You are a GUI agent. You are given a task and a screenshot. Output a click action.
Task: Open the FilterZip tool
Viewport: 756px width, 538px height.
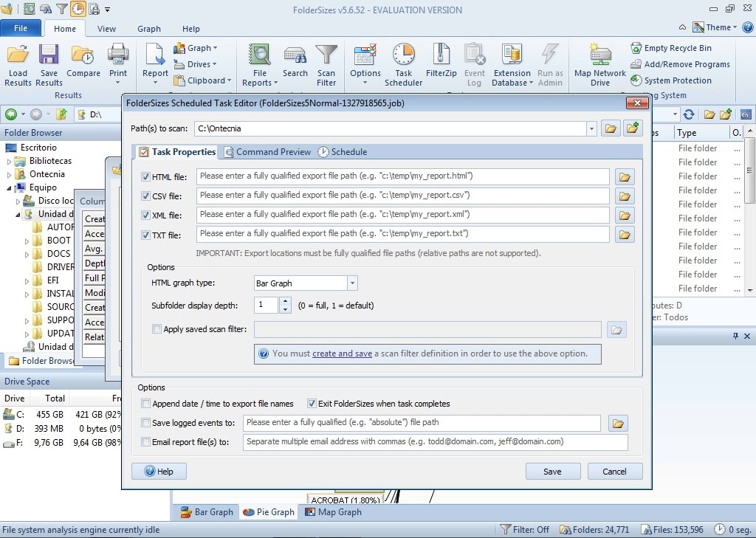point(441,64)
